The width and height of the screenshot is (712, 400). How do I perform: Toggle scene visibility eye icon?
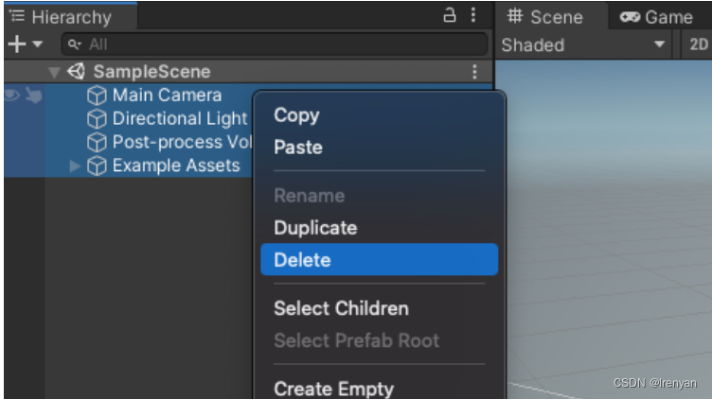(x=12, y=96)
